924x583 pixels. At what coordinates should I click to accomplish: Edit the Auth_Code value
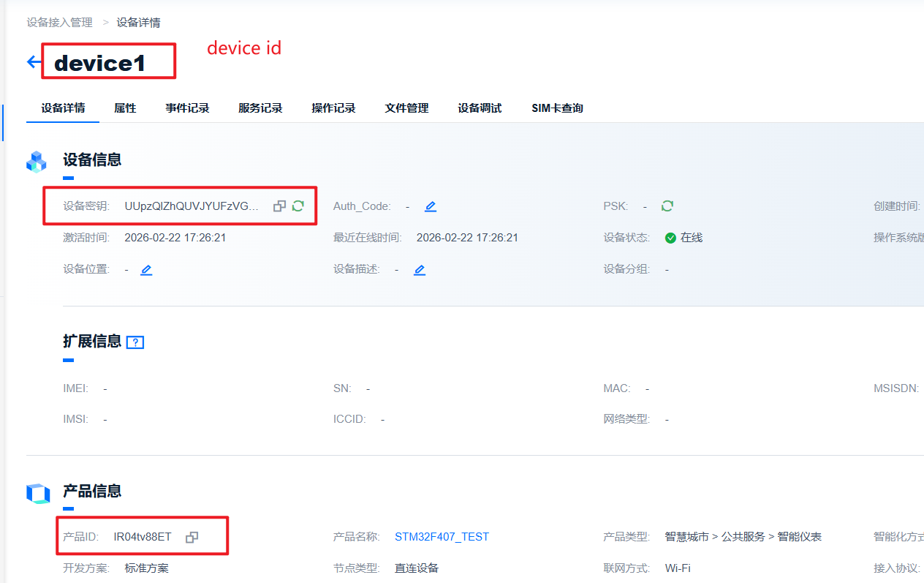click(431, 206)
